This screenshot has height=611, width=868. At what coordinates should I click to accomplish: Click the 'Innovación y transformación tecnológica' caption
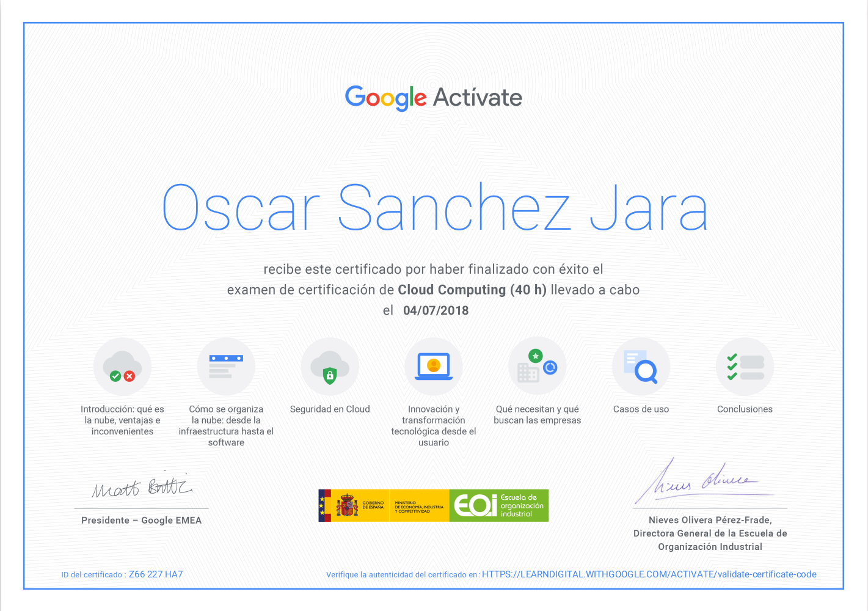point(434,426)
